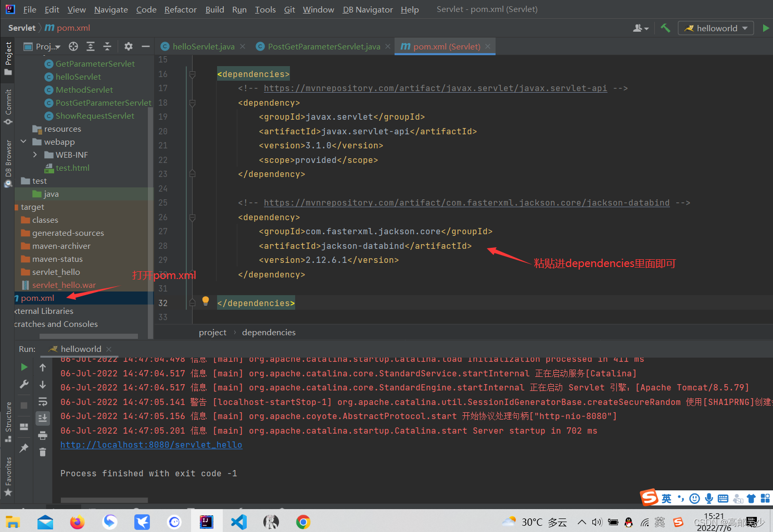Click the lightbulb intention icon on line 32
Viewport: 773px width, 532px height.
pos(206,301)
